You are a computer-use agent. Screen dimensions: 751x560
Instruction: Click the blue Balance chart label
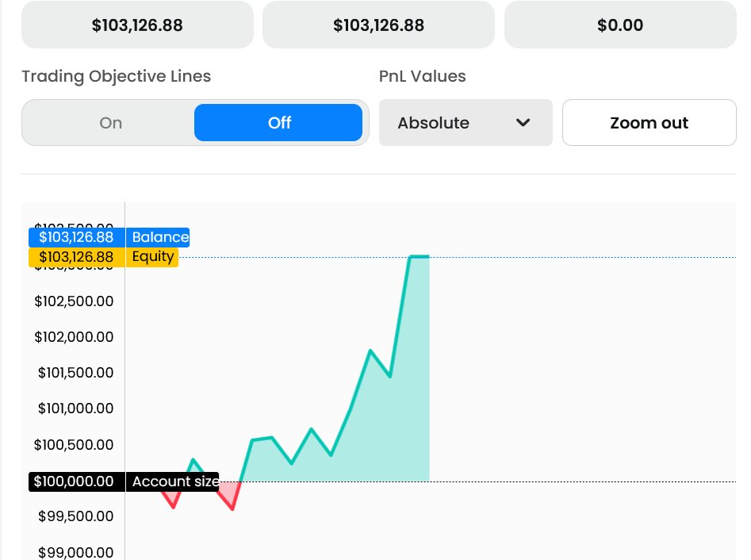click(158, 237)
